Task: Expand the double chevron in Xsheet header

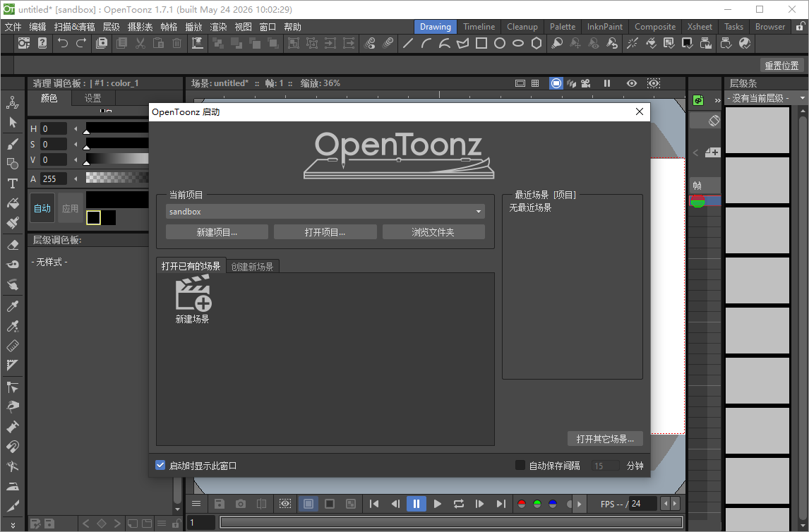Action: click(x=717, y=100)
